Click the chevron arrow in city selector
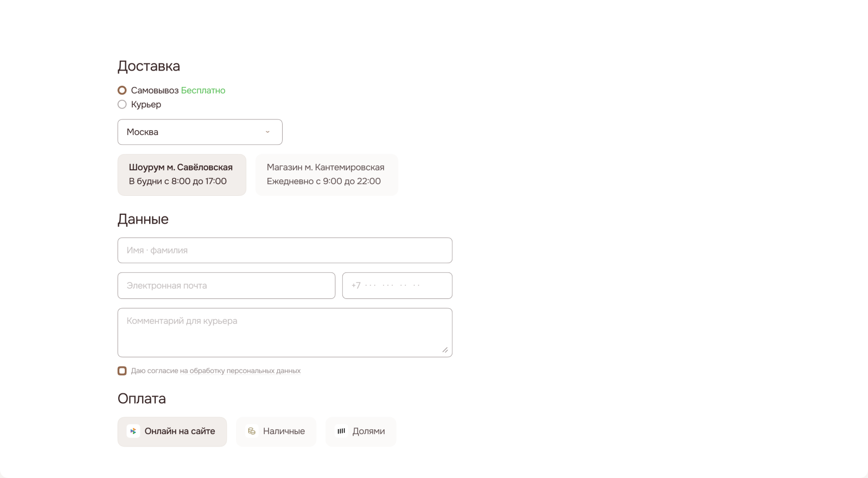The width and height of the screenshot is (868, 478). coord(267,132)
